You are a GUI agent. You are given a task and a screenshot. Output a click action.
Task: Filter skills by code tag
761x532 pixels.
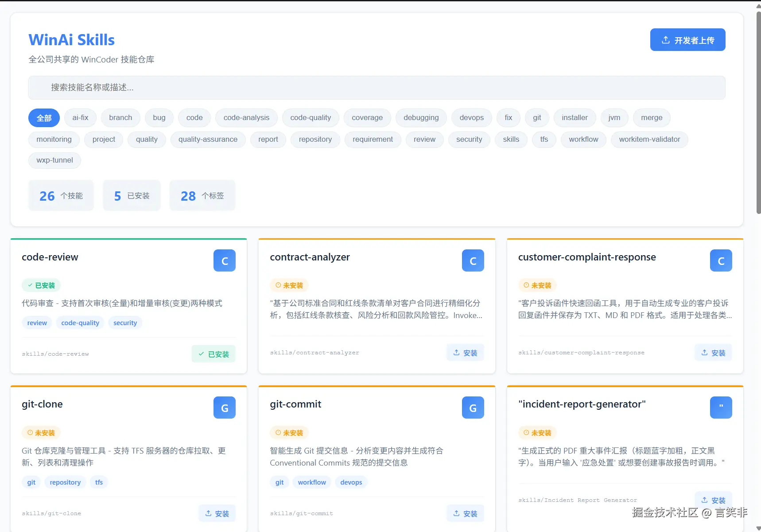[x=194, y=118]
